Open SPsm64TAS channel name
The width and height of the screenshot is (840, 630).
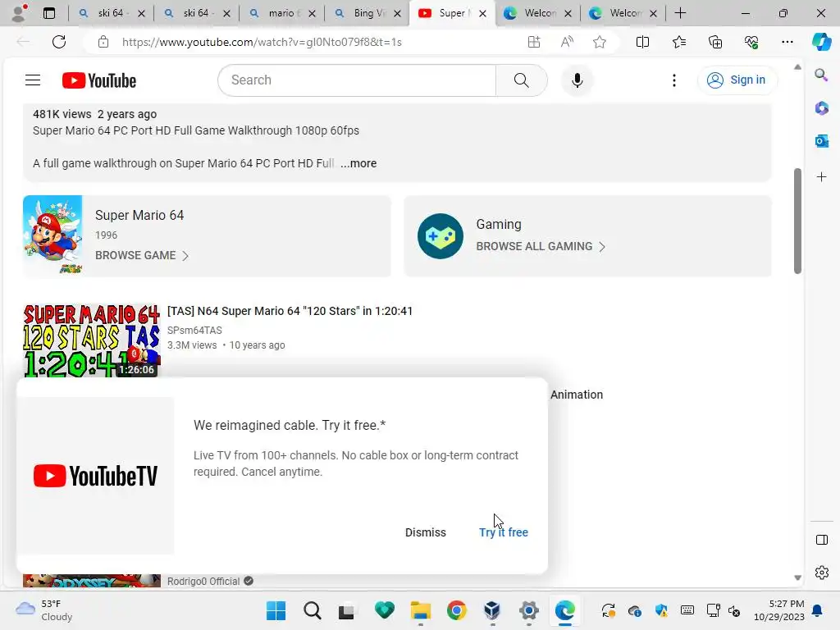pos(194,331)
